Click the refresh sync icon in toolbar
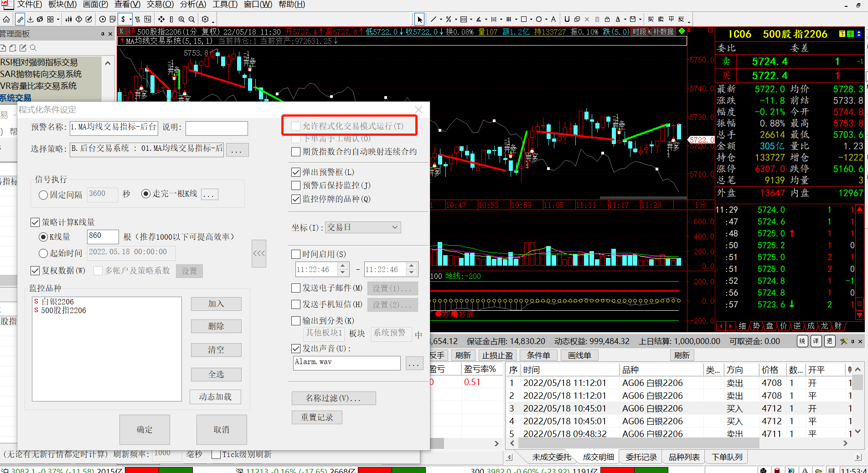868x473 pixels. click(x=40, y=19)
